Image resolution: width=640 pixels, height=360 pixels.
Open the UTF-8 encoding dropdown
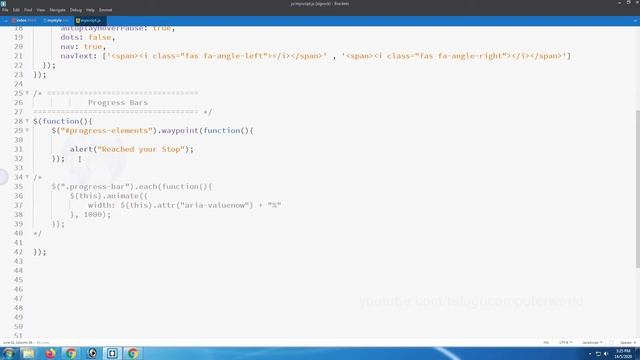tap(565, 342)
